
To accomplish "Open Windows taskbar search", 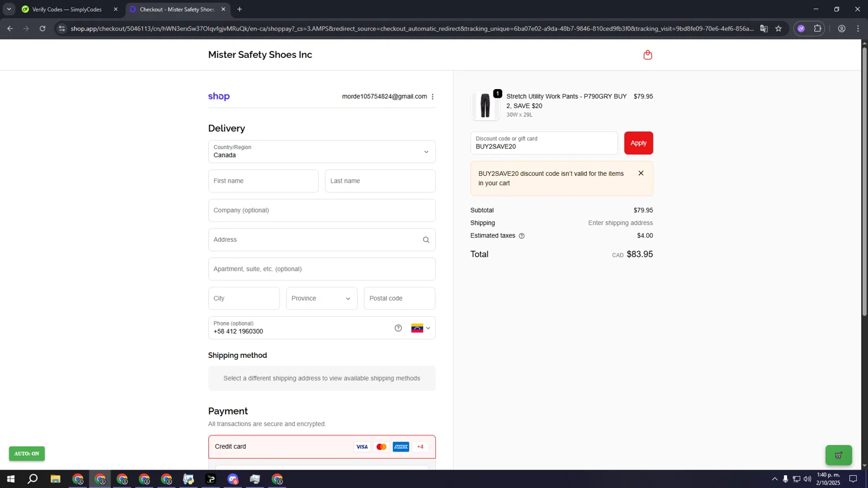I will [x=33, y=479].
